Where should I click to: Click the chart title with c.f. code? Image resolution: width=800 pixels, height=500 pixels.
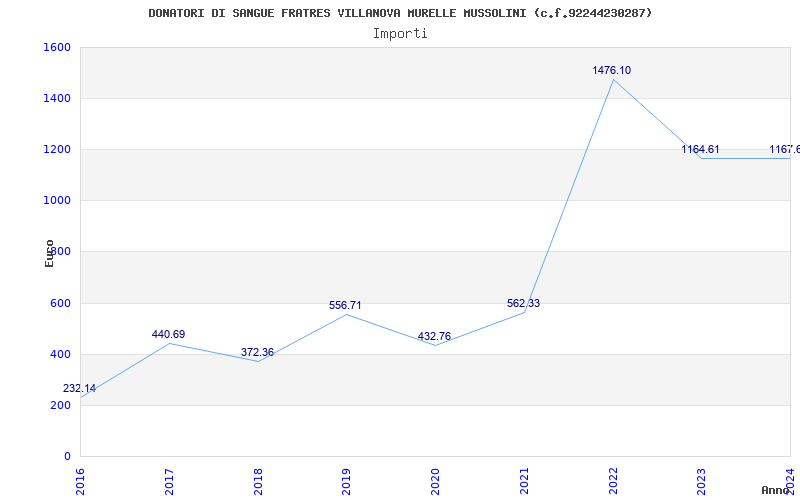tap(400, 13)
